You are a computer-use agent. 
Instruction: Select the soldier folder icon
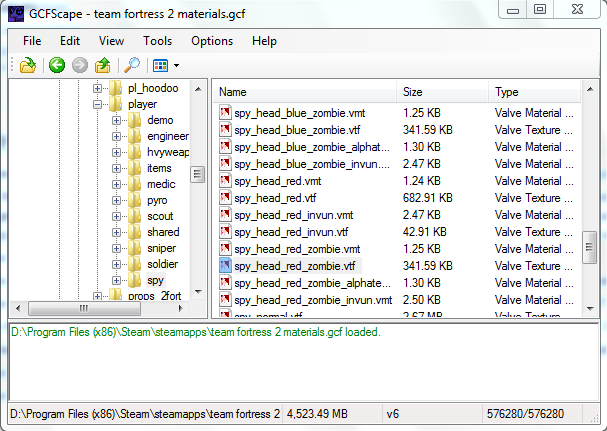[x=134, y=264]
